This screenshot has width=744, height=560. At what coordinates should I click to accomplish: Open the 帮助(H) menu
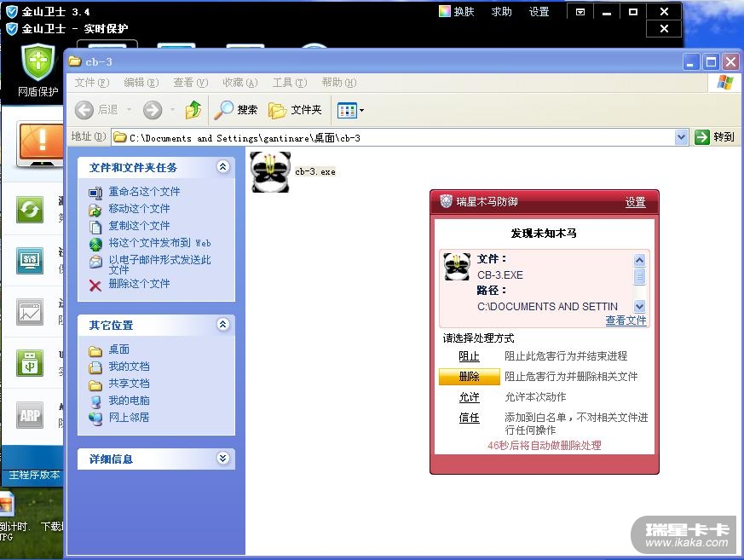(x=339, y=83)
